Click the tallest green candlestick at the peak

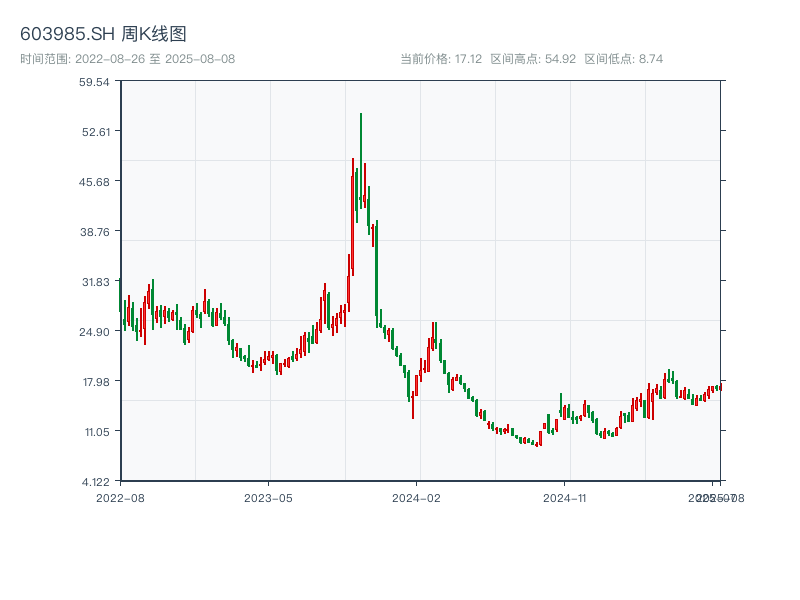pos(361,161)
